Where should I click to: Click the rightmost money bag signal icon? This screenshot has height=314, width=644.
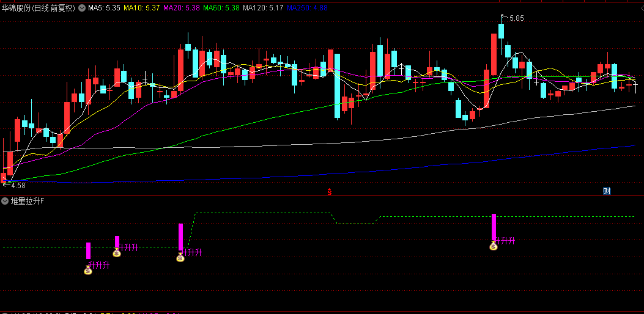[494, 246]
